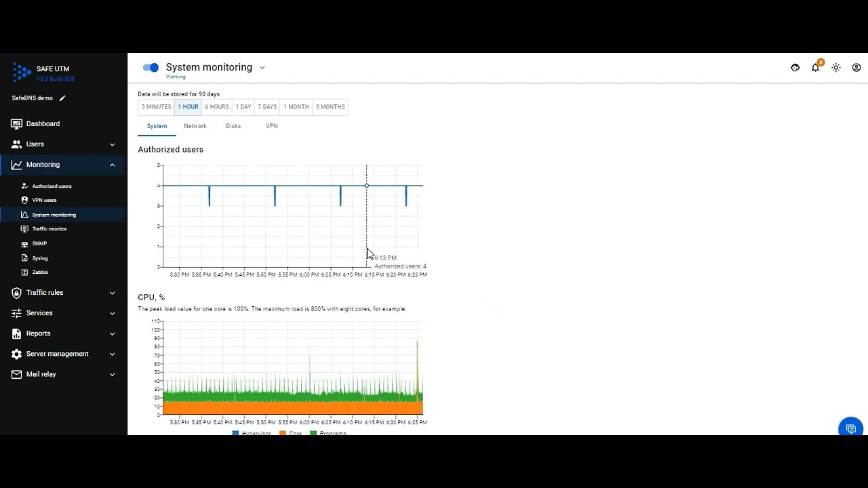This screenshot has width=868, height=488.
Task: Open the Zabbix sidebar item
Action: pyautogui.click(x=40, y=272)
